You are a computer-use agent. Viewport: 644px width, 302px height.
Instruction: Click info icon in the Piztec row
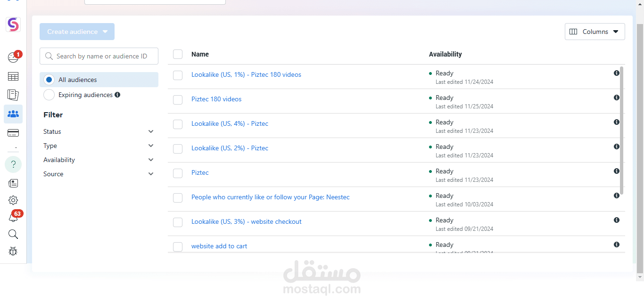(x=617, y=171)
